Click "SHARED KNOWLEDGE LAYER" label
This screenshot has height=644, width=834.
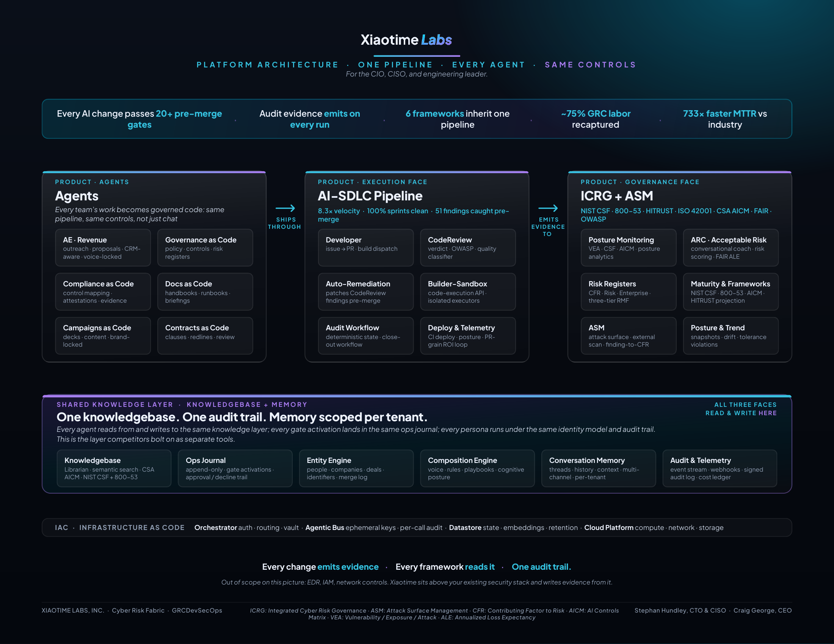coord(114,405)
